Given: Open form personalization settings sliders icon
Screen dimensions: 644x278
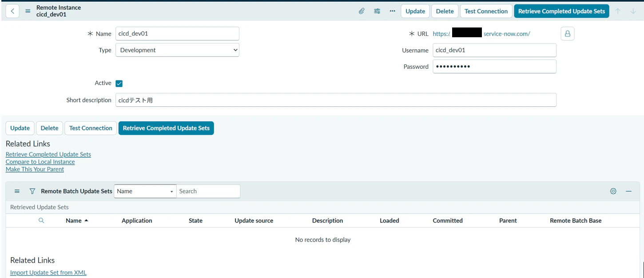Looking at the screenshot, I should (x=377, y=11).
